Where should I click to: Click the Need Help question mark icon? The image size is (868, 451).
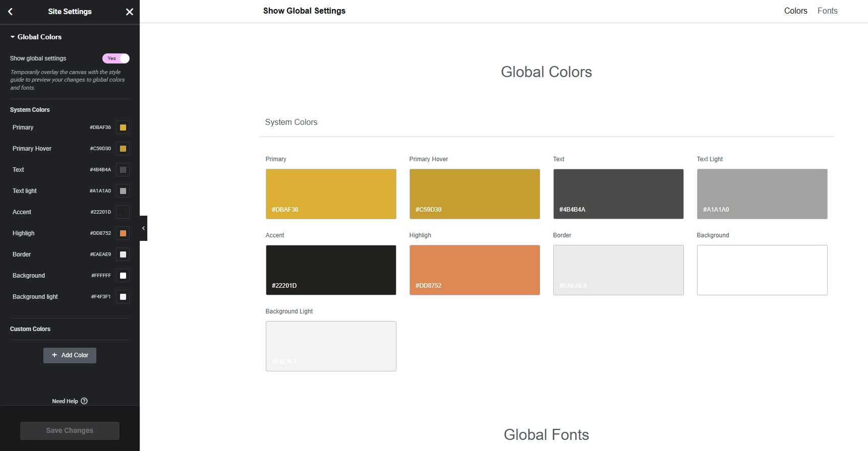click(84, 401)
